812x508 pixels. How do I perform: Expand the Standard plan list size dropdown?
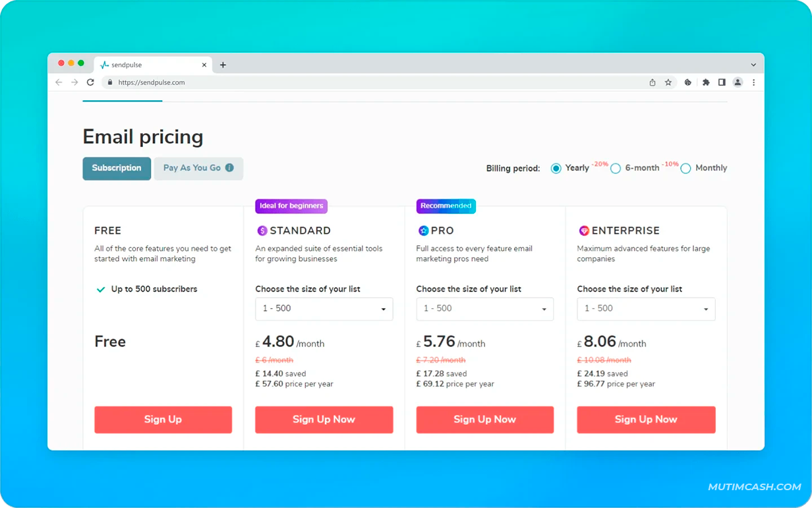(x=324, y=309)
